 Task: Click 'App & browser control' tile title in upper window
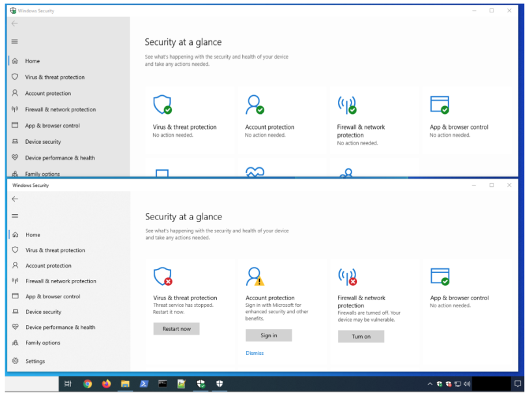tap(459, 127)
